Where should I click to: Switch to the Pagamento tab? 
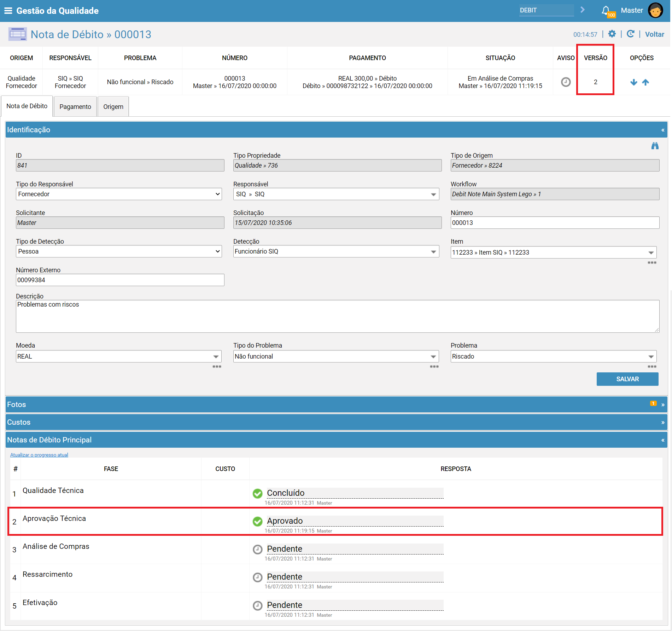(75, 106)
